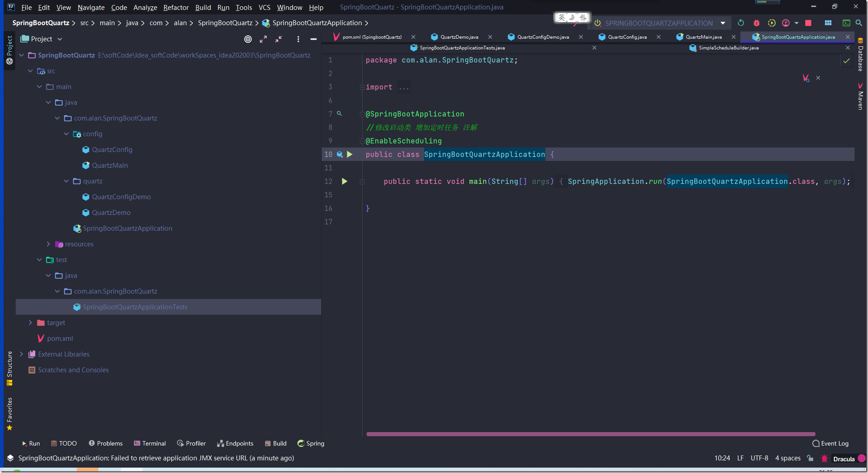The width and height of the screenshot is (868, 473).
Task: Start debugging with the red bug icon
Action: [x=757, y=23]
